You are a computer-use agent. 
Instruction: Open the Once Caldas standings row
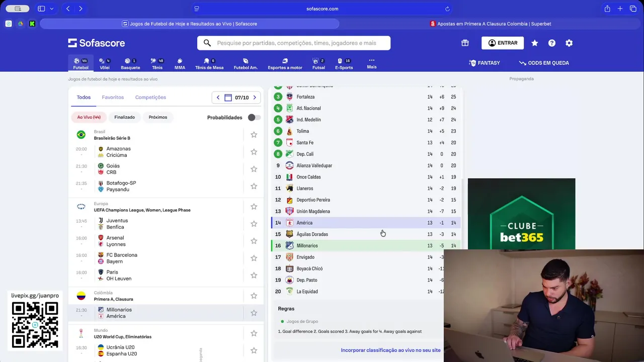(x=366, y=177)
